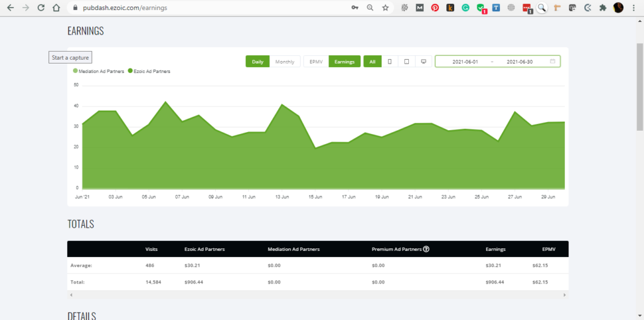Bookmark this page with the star

tap(386, 8)
